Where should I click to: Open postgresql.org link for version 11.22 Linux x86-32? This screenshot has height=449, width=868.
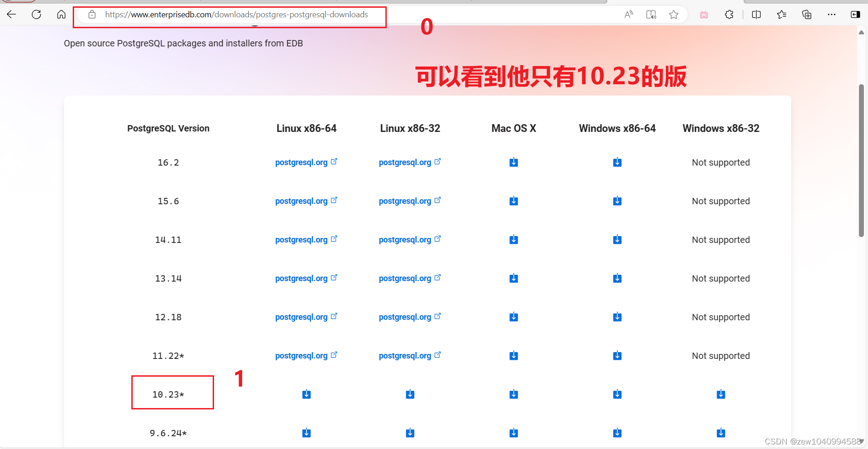[405, 355]
